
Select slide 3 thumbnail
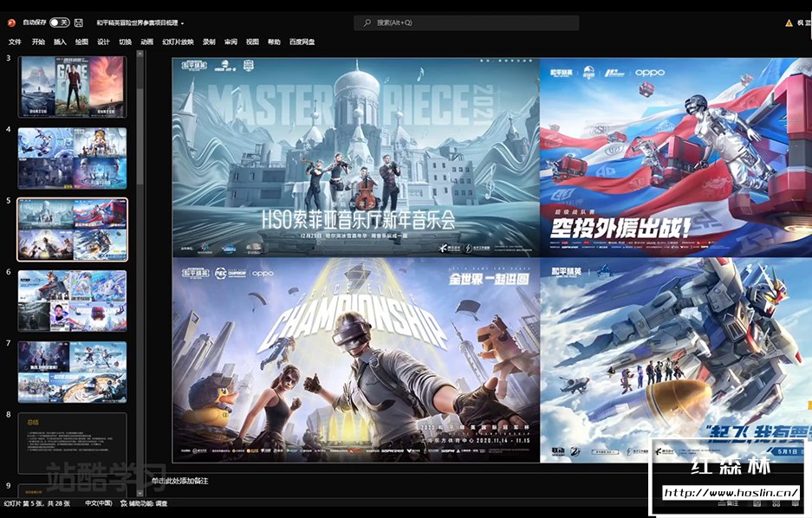[x=73, y=87]
